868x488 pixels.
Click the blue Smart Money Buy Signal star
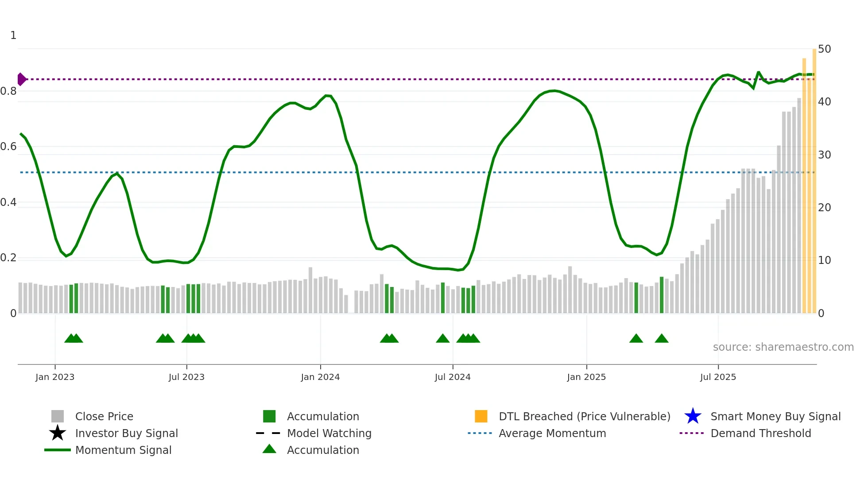pyautogui.click(x=693, y=416)
